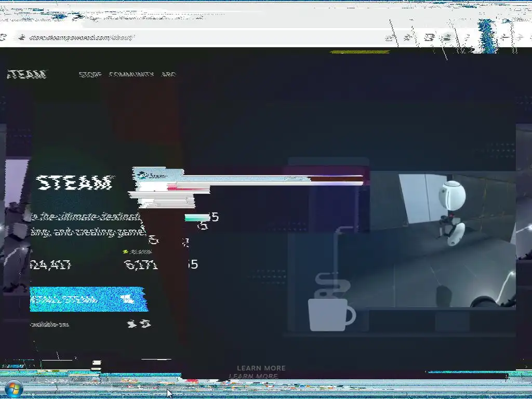Click the large STEAM logo wordmark
532x399 pixels.
pos(75,182)
